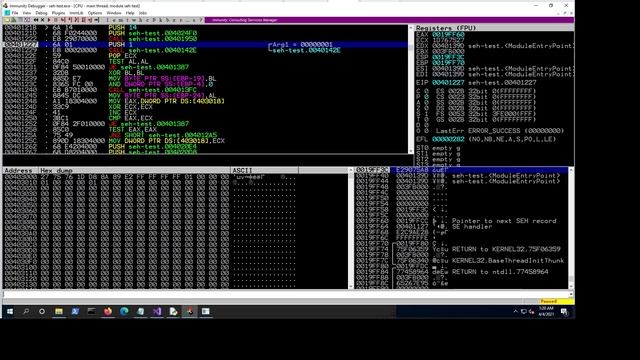This screenshot has height=360, width=640.
Task: Open Firefox from the taskbar
Action: (x=108, y=311)
